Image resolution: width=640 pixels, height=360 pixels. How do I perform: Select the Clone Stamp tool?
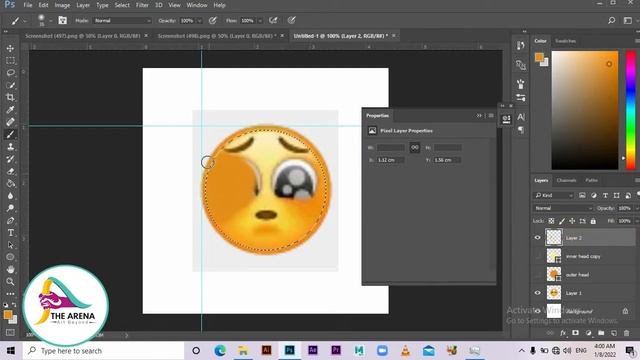click(x=10, y=147)
